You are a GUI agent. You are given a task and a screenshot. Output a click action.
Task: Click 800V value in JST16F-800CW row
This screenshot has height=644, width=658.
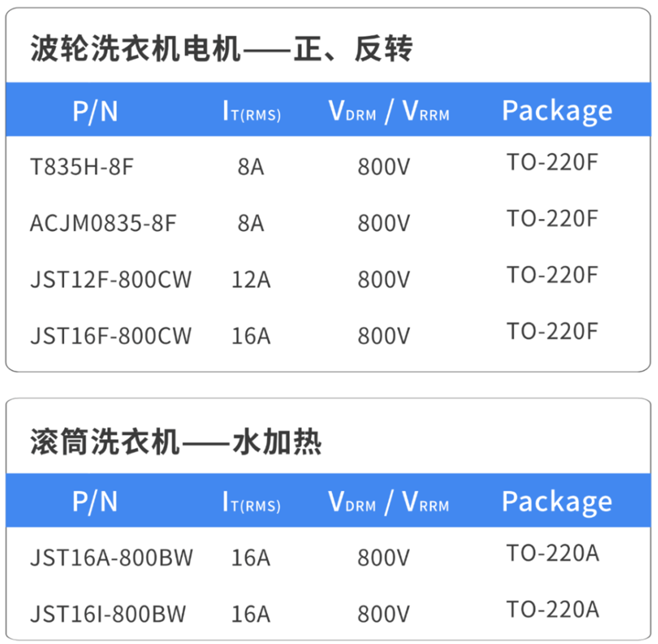(x=384, y=336)
